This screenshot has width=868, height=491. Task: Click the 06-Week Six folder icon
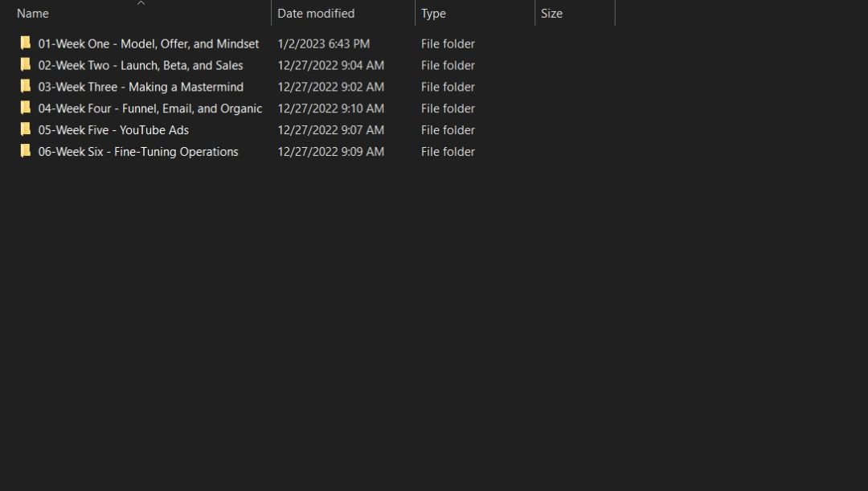point(26,151)
